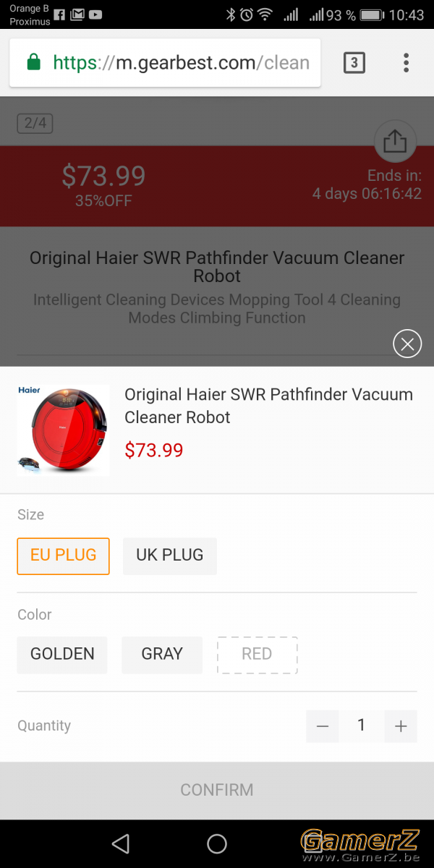Image resolution: width=434 pixels, height=868 pixels.
Task: Open the tab switcher showing 3 tabs
Action: click(354, 62)
